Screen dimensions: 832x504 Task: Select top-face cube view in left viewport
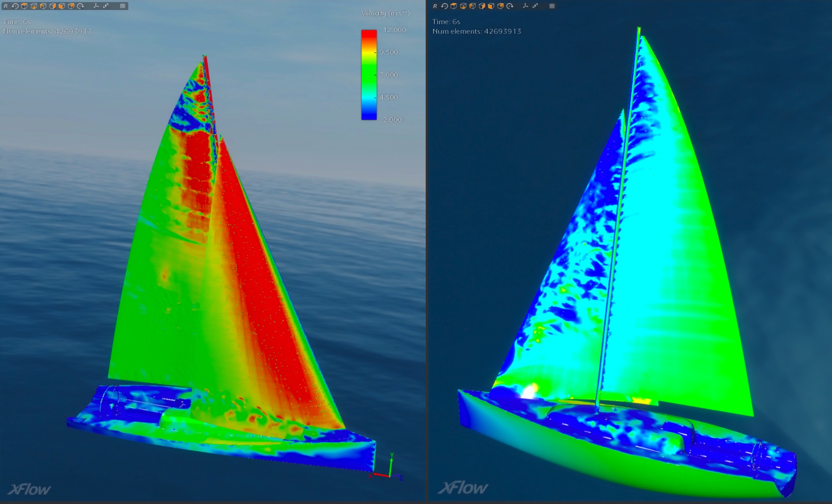(x=24, y=6)
